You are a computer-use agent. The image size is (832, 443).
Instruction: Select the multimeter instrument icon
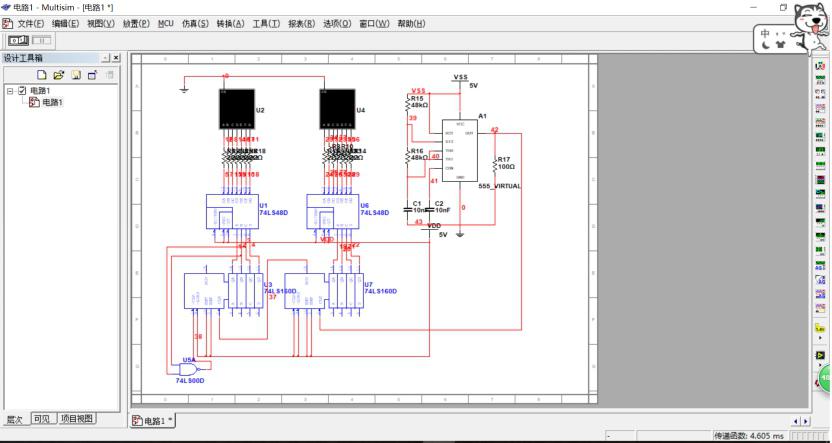[x=820, y=66]
